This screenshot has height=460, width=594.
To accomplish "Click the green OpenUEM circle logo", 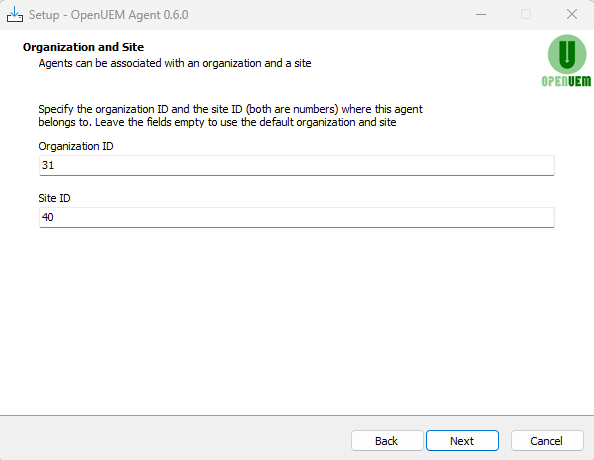I will pos(567,54).
